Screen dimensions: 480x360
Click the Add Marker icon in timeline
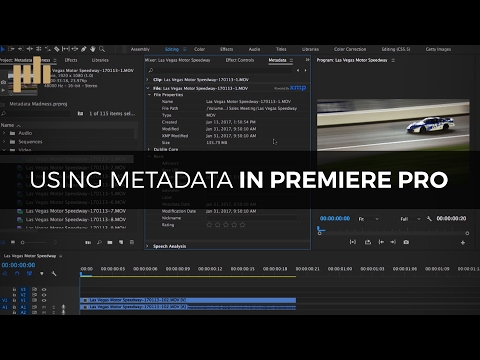(x=42, y=274)
